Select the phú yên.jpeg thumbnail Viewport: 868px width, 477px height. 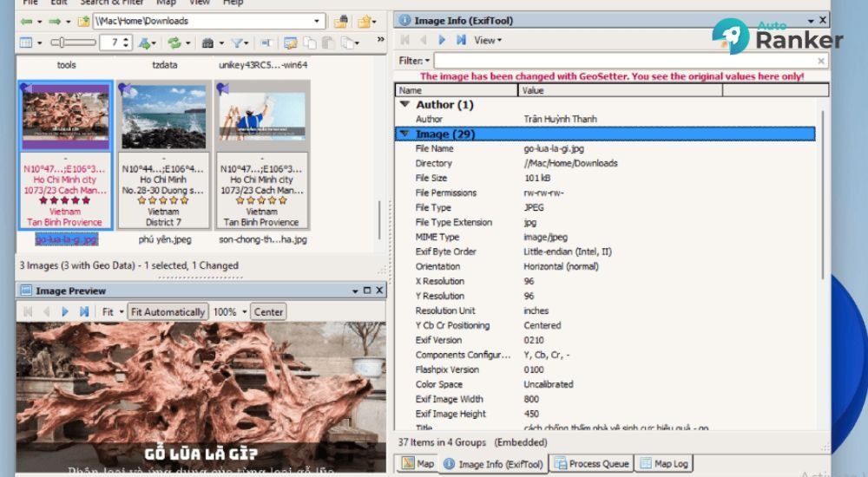click(164, 155)
